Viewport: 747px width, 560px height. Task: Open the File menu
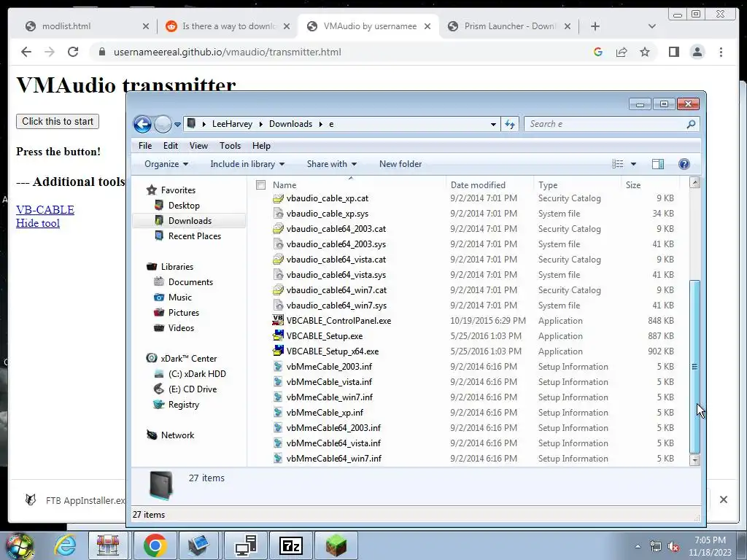[x=145, y=146]
